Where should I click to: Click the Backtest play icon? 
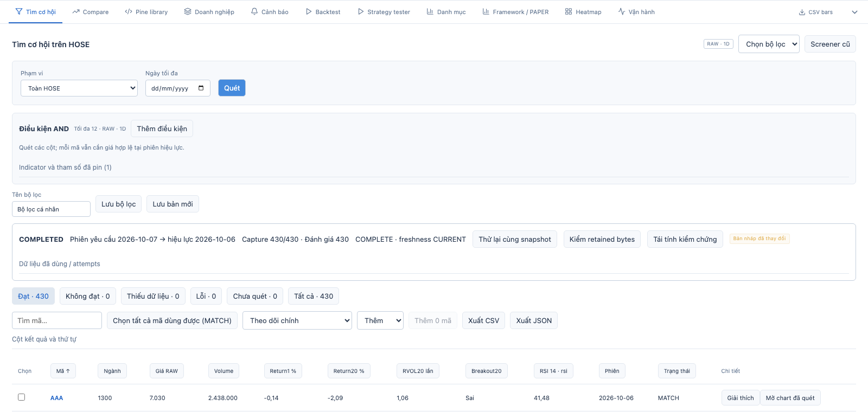point(309,11)
